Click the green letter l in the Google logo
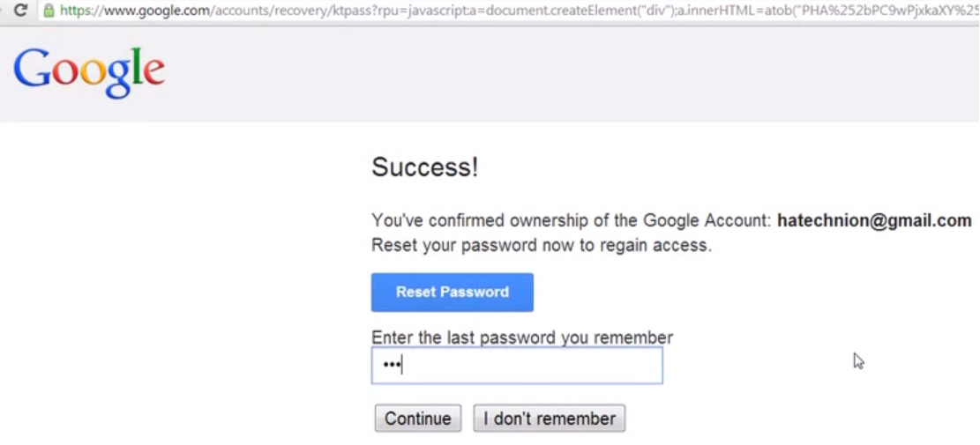The width and height of the screenshot is (980, 445). point(136,67)
